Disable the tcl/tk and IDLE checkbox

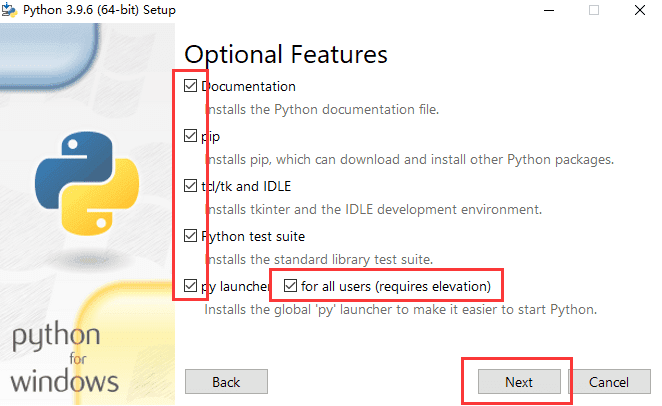pos(190,186)
